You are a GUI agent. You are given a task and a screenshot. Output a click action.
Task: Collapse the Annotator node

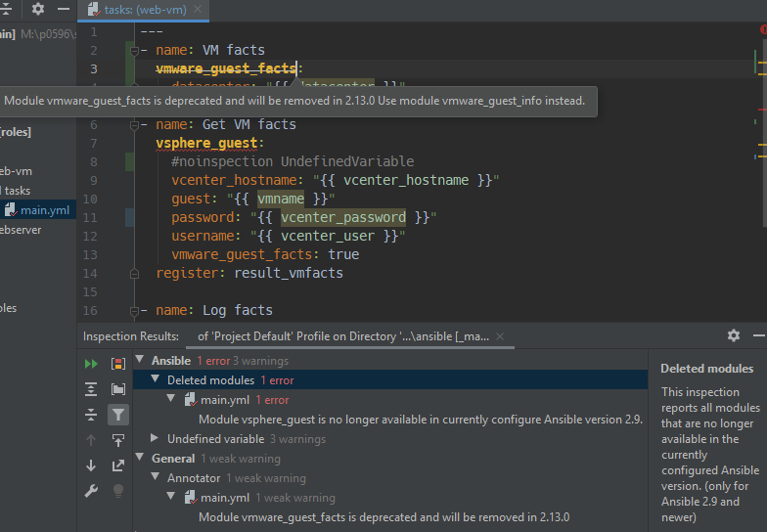[x=156, y=477]
